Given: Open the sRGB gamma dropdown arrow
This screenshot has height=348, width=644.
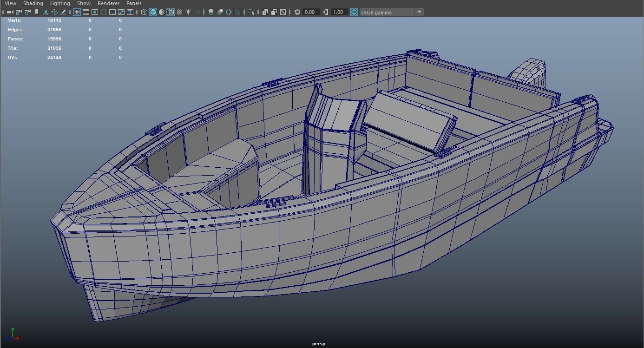Looking at the screenshot, I should click(x=419, y=12).
